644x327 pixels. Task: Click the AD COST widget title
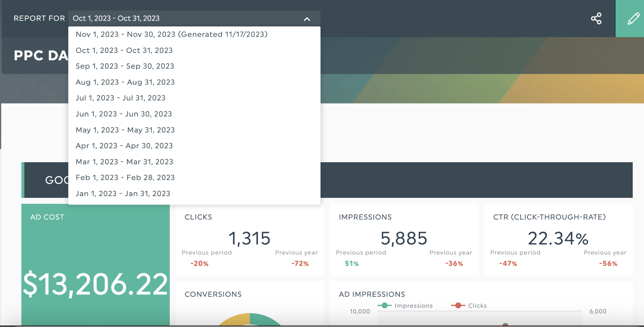47,217
